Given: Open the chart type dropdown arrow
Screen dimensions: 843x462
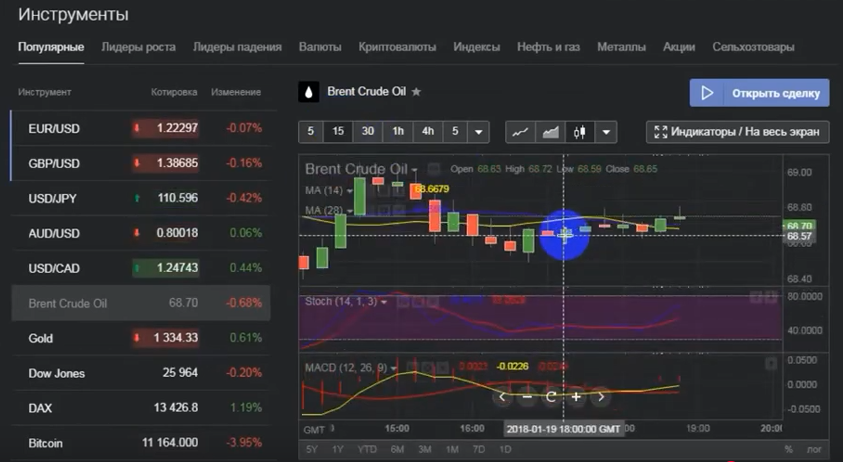Looking at the screenshot, I should (606, 132).
